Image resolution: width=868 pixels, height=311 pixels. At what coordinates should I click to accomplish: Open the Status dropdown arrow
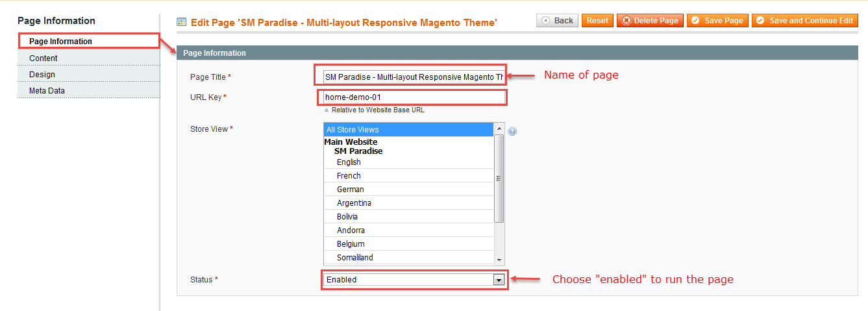(499, 280)
